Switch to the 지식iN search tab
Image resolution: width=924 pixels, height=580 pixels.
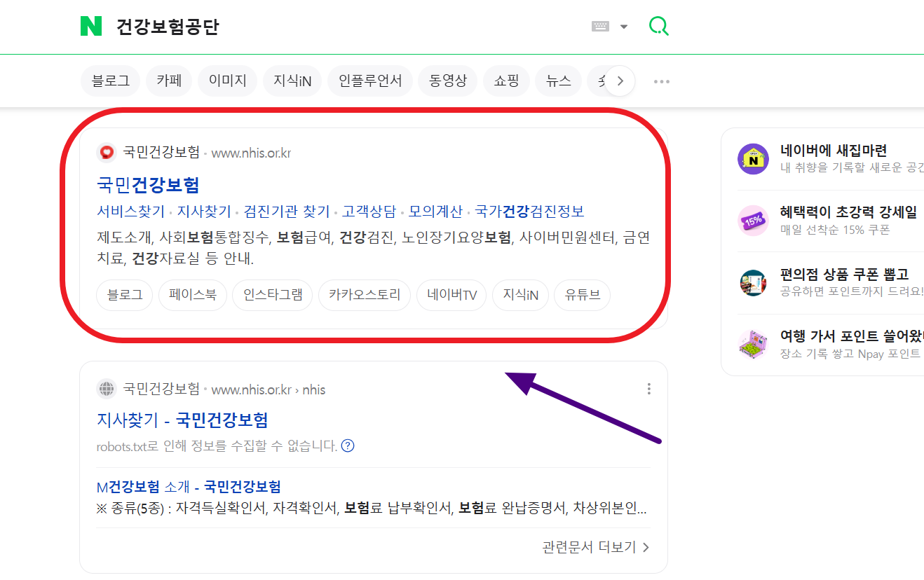coord(292,81)
